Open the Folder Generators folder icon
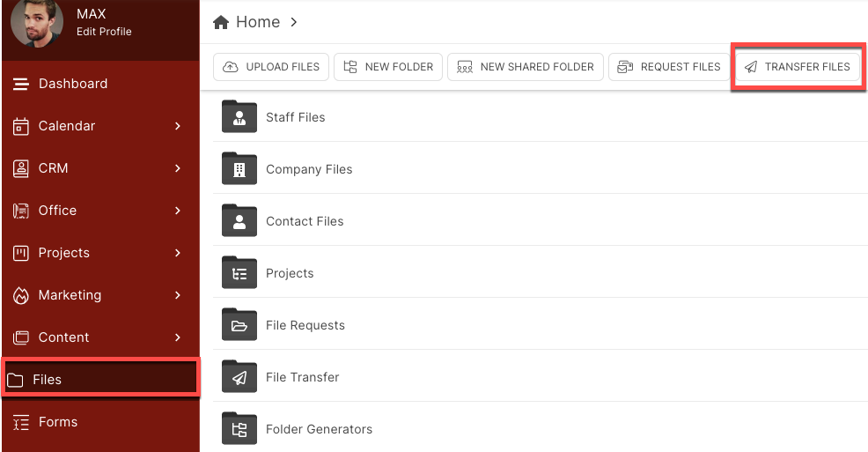Screen dimensions: 868x452 [x=239, y=429]
